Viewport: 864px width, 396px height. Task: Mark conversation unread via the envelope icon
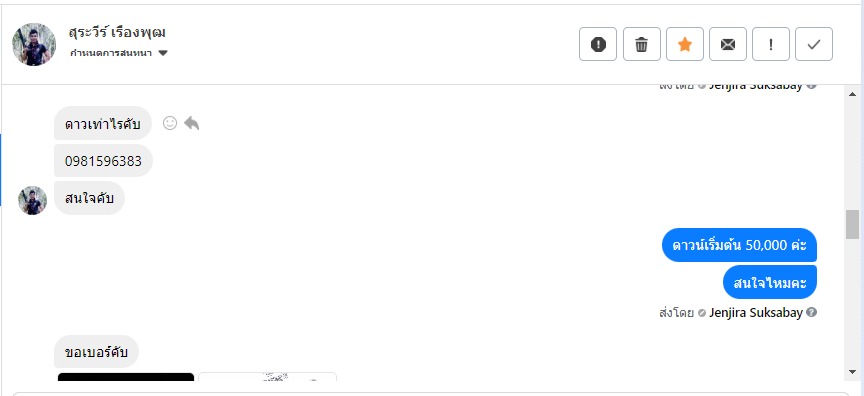pyautogui.click(x=728, y=44)
